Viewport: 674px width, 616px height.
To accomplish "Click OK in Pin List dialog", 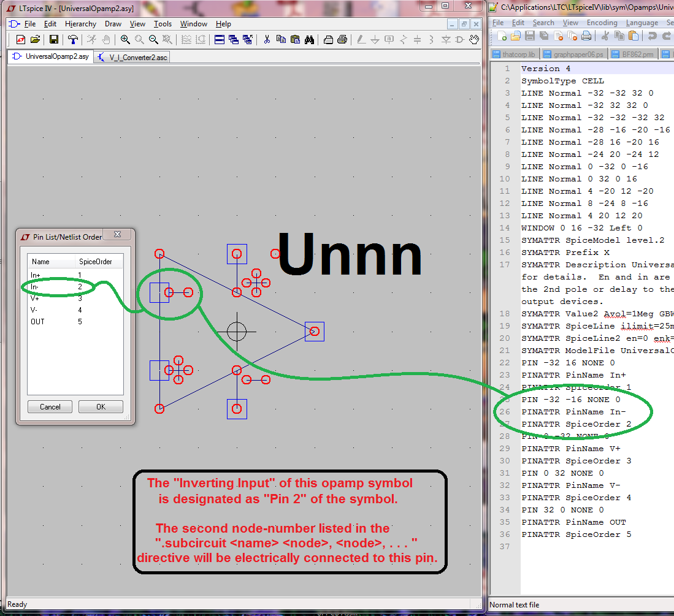I will pyautogui.click(x=101, y=407).
